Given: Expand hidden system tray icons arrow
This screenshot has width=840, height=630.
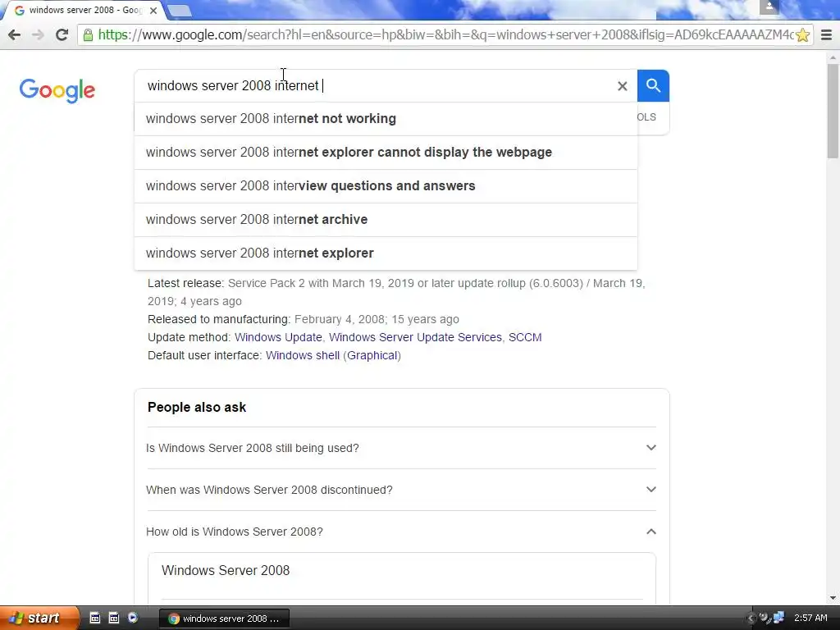Looking at the screenshot, I should (x=751, y=619).
